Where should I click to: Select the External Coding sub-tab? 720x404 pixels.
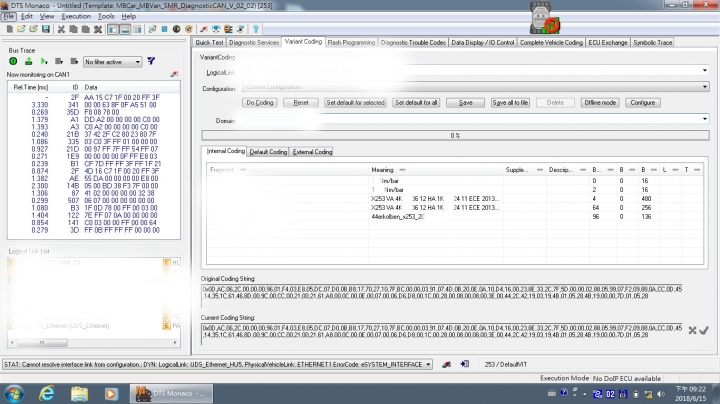(312, 152)
